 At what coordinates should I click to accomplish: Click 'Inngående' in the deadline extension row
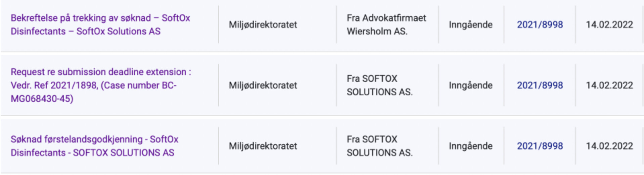click(470, 85)
